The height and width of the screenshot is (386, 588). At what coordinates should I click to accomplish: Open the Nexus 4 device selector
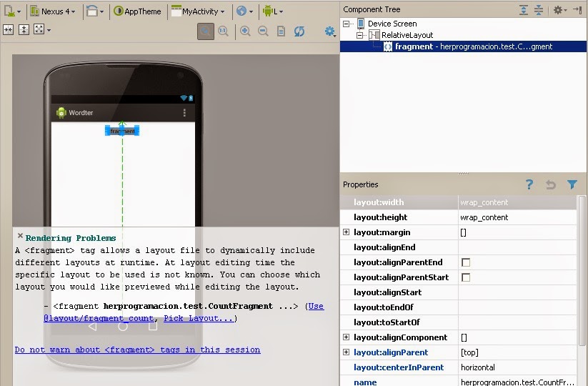point(52,11)
